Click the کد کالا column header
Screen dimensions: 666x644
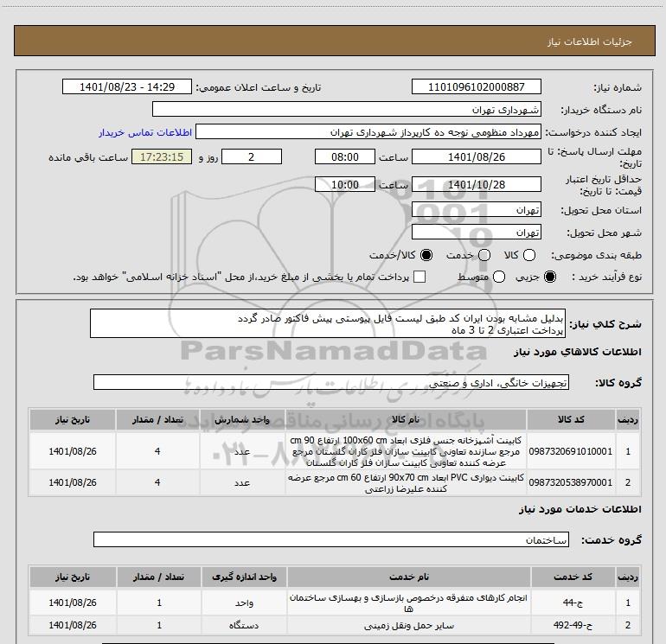[571, 419]
